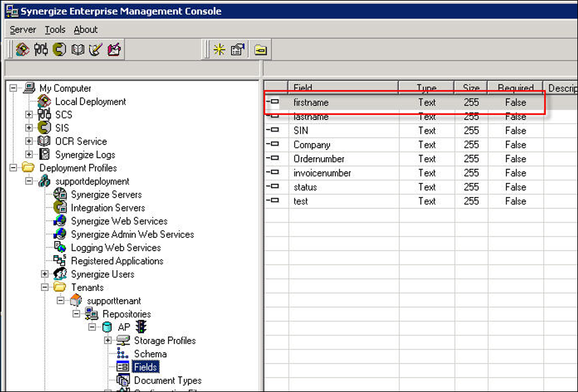Click the SIS toolbar icon with C symbol
578x392 pixels.
click(59, 49)
